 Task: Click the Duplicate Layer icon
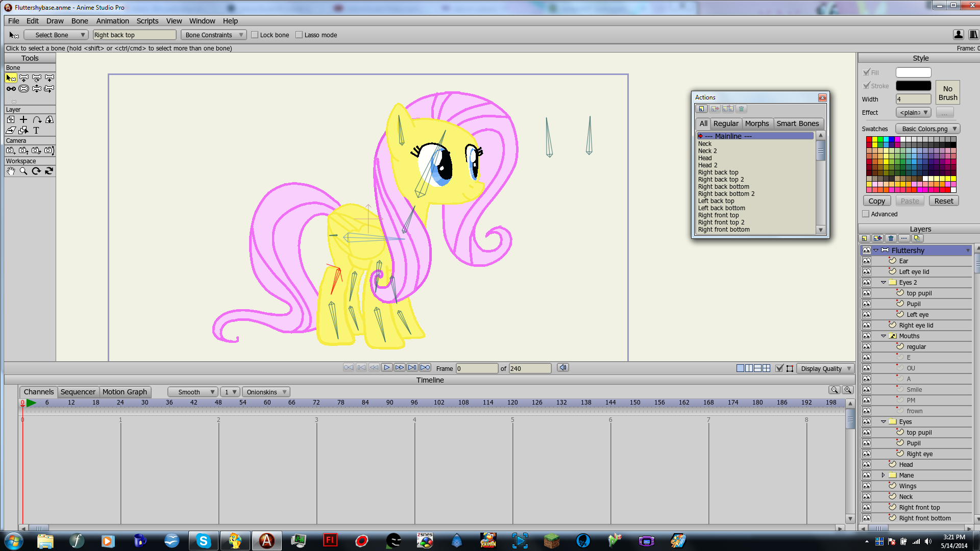(877, 238)
